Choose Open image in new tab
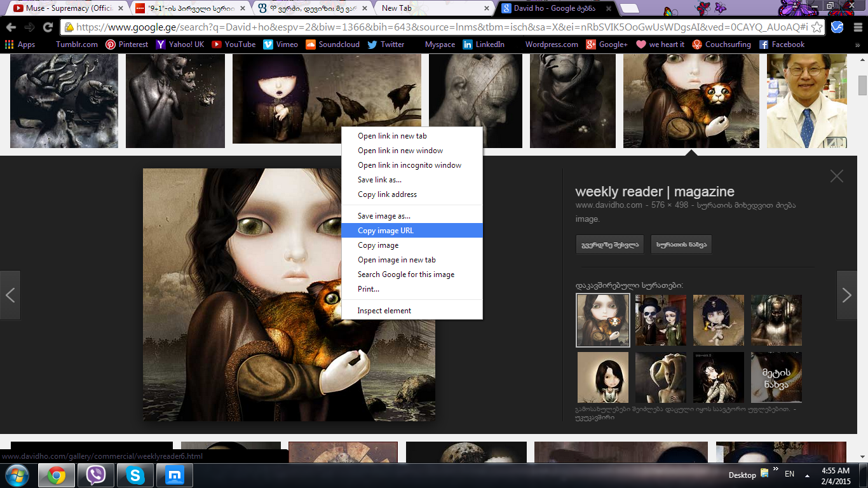 tap(412, 260)
